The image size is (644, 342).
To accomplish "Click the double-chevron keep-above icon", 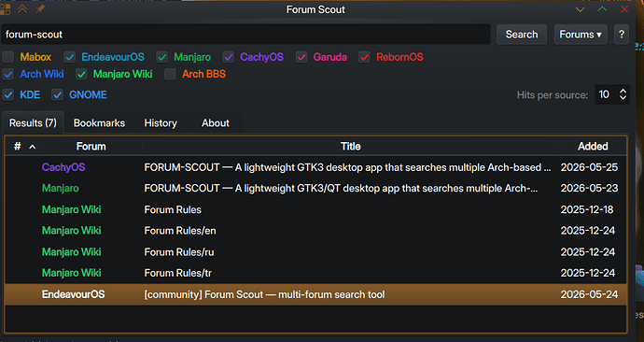I will (x=22, y=9).
